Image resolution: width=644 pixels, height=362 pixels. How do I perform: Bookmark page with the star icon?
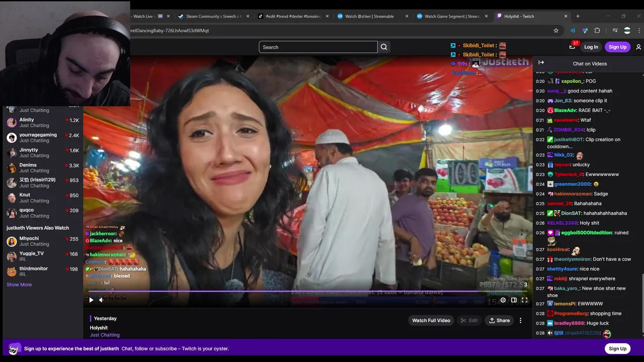pyautogui.click(x=556, y=30)
